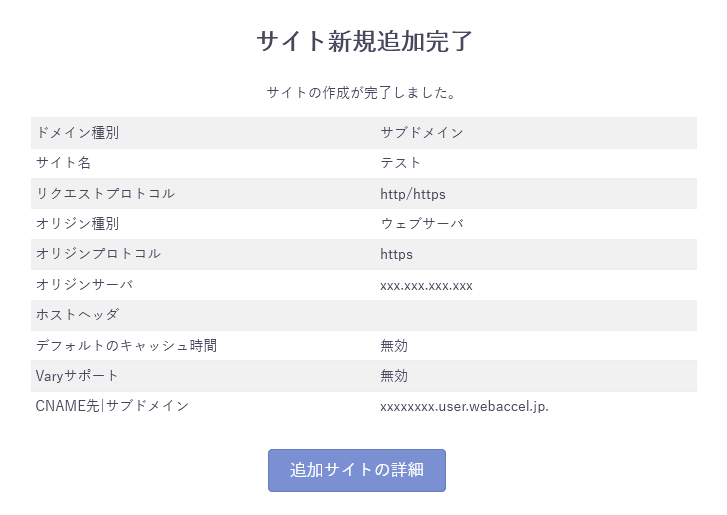
Task: Click the xxx.xxx.xxx.xxx origin server address
Action: point(426,285)
